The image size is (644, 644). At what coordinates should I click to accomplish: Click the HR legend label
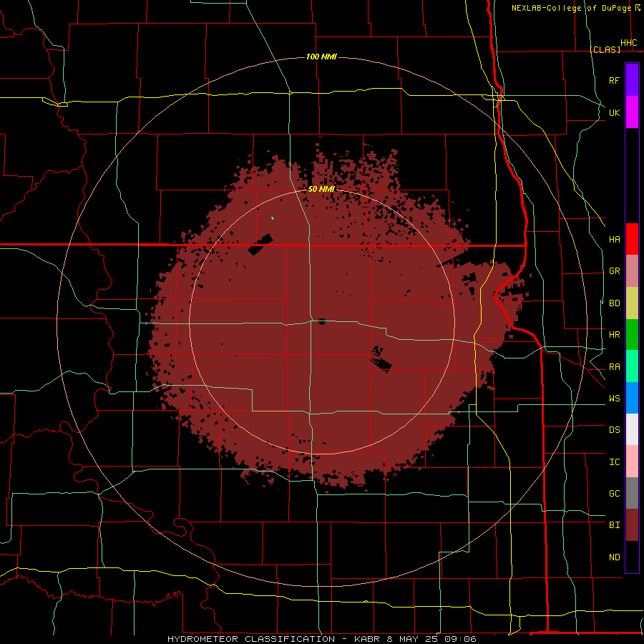614,335
